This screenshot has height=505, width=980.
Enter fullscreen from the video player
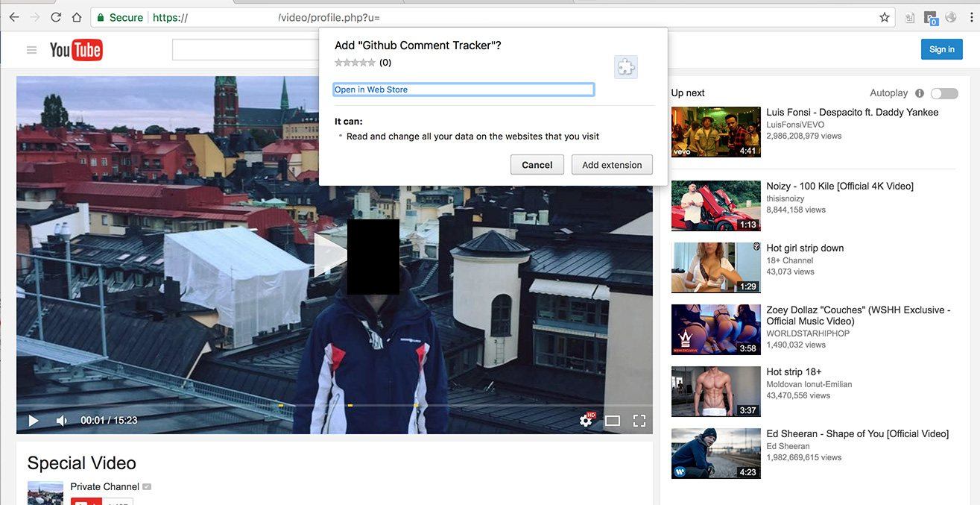(x=639, y=421)
